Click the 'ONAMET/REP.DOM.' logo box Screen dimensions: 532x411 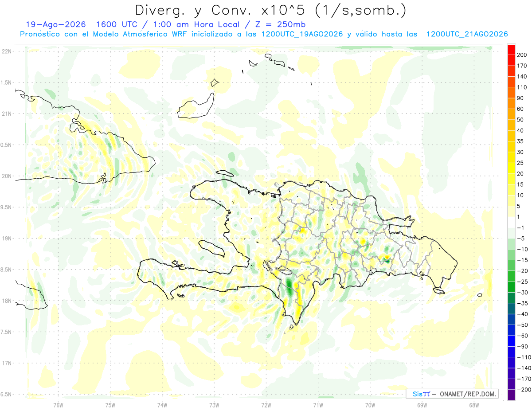coord(453,394)
